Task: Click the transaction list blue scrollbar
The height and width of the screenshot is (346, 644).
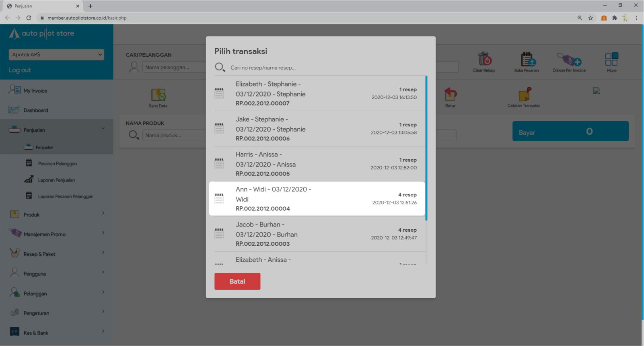Action: 426,148
